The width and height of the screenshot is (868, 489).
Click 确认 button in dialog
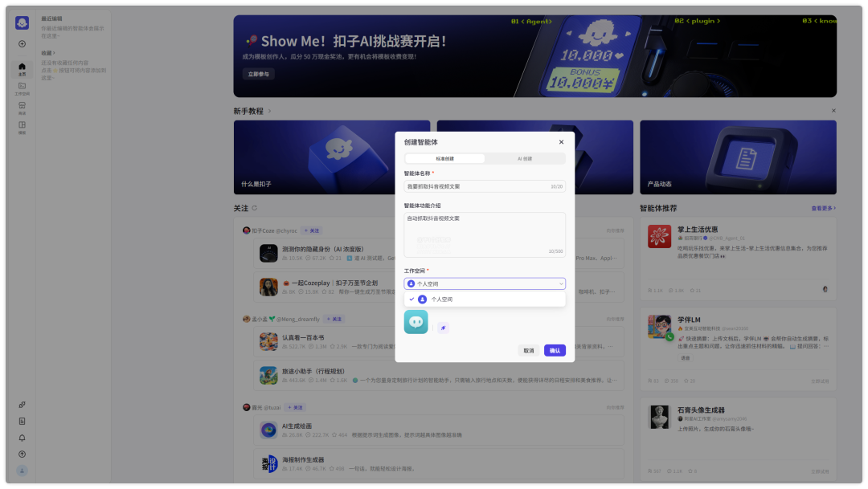(x=555, y=350)
